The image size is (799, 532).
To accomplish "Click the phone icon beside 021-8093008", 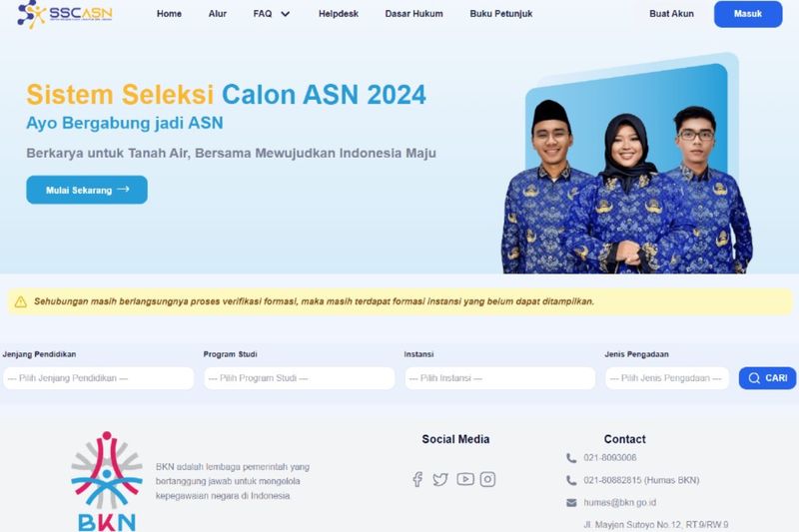I will point(571,458).
